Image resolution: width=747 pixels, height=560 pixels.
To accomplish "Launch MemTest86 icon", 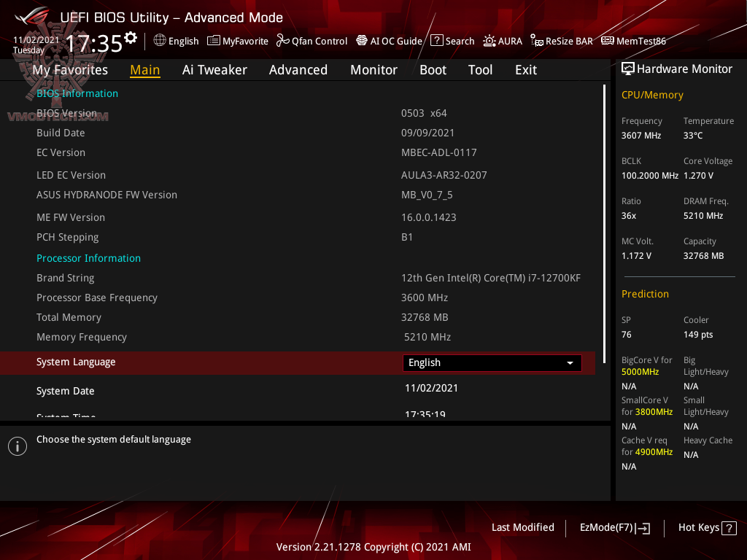I will click(608, 41).
